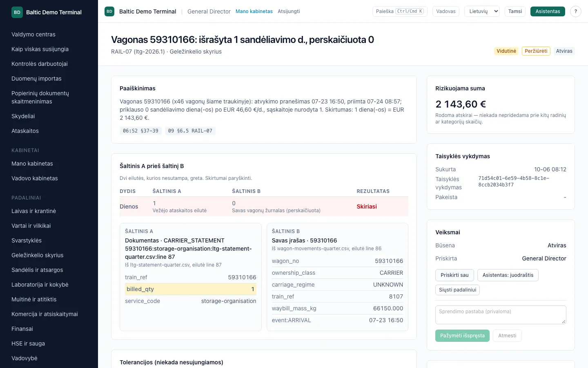Click the 06:S2 §37-39 reference tag
This screenshot has width=588, height=368.
coord(140,131)
